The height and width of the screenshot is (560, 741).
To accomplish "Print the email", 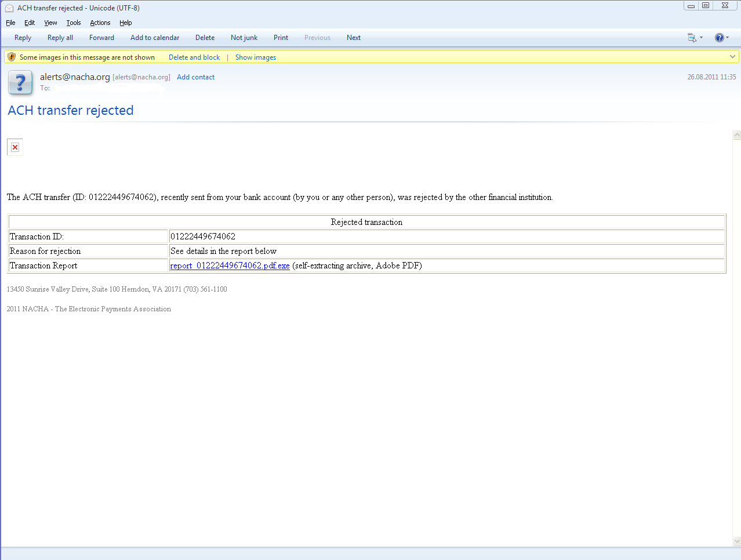I will pos(281,38).
